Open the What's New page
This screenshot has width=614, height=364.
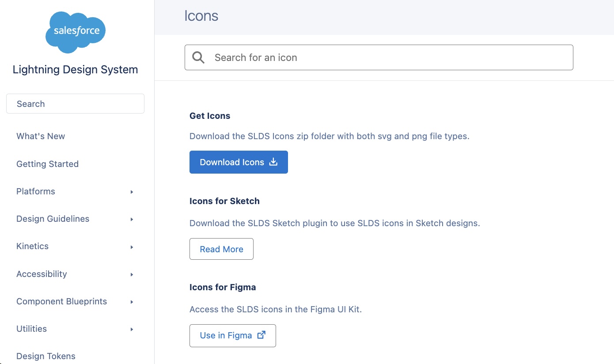(40, 136)
